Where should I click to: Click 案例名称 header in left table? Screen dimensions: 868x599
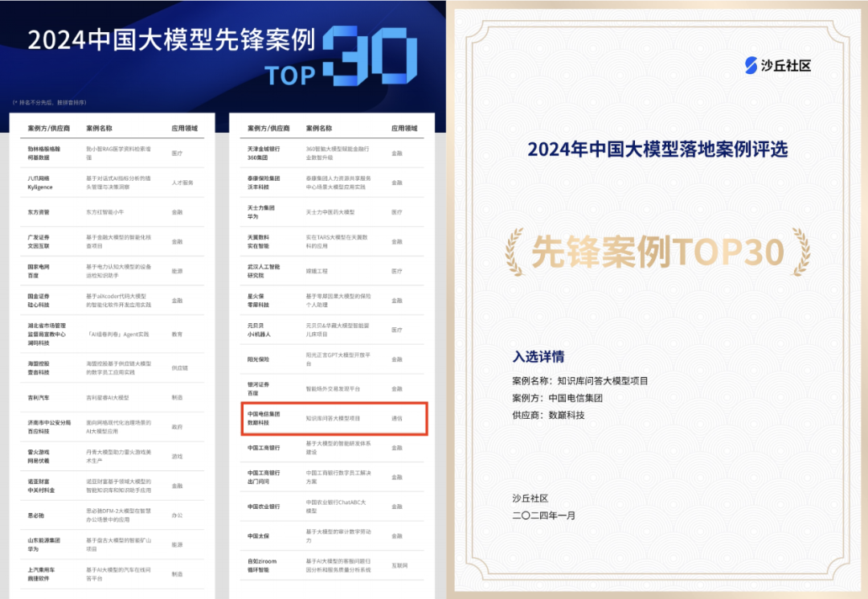99,128
